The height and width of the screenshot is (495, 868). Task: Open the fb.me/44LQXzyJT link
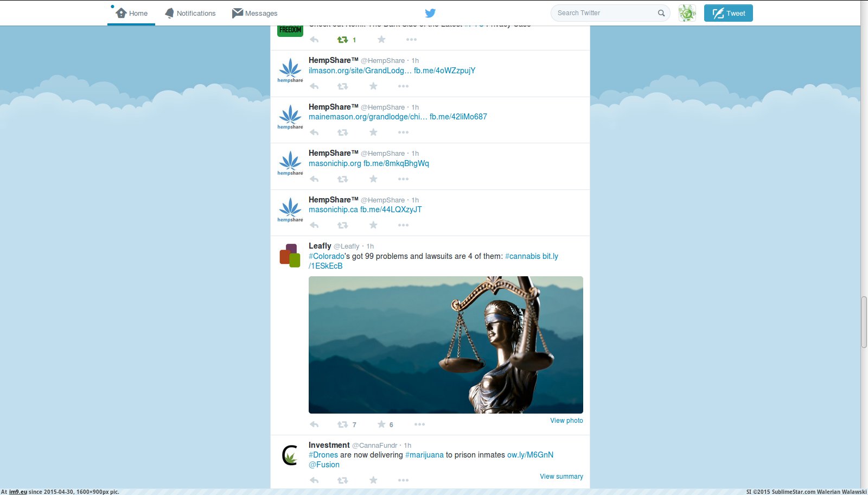click(391, 210)
